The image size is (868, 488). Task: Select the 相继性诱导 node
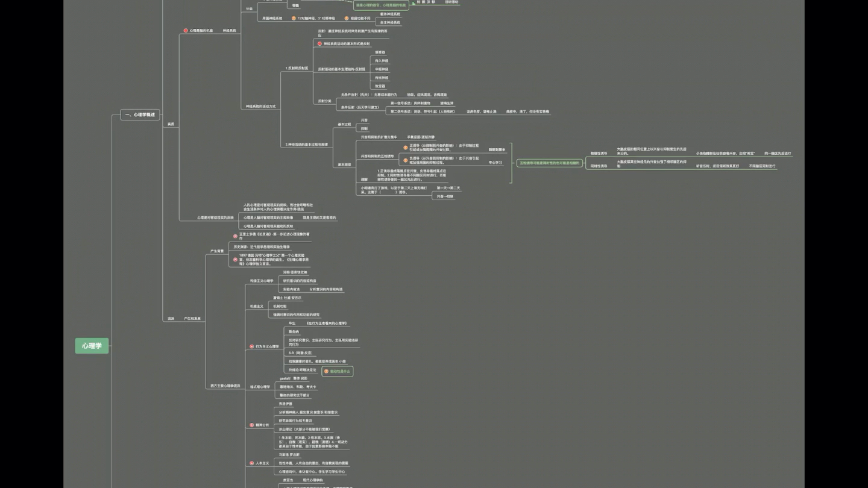coord(599,154)
